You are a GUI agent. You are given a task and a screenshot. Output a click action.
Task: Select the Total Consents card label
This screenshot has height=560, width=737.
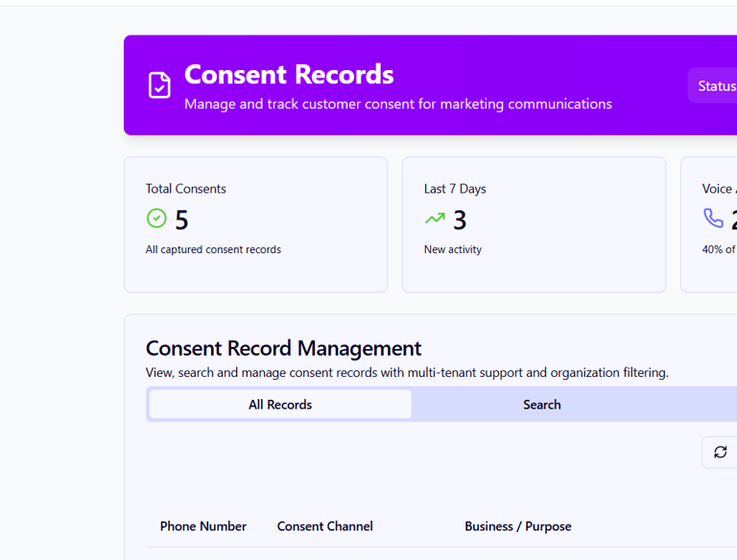point(186,189)
